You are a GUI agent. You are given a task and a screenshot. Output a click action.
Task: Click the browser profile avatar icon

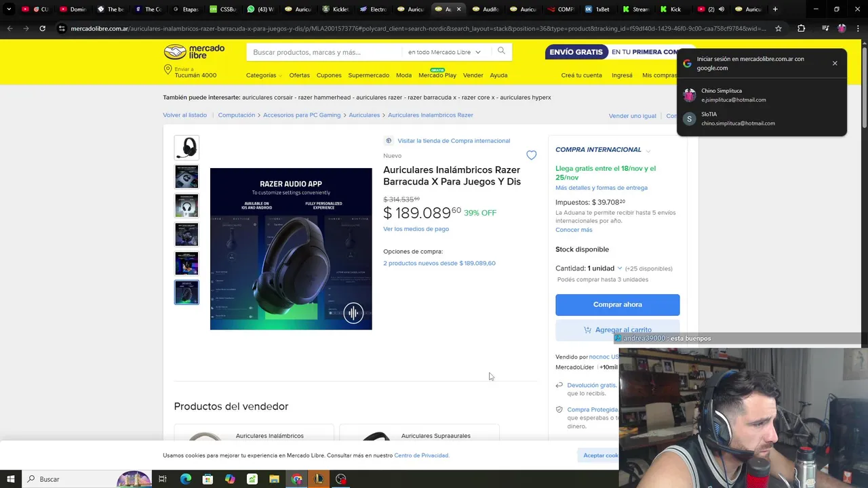tap(842, 28)
